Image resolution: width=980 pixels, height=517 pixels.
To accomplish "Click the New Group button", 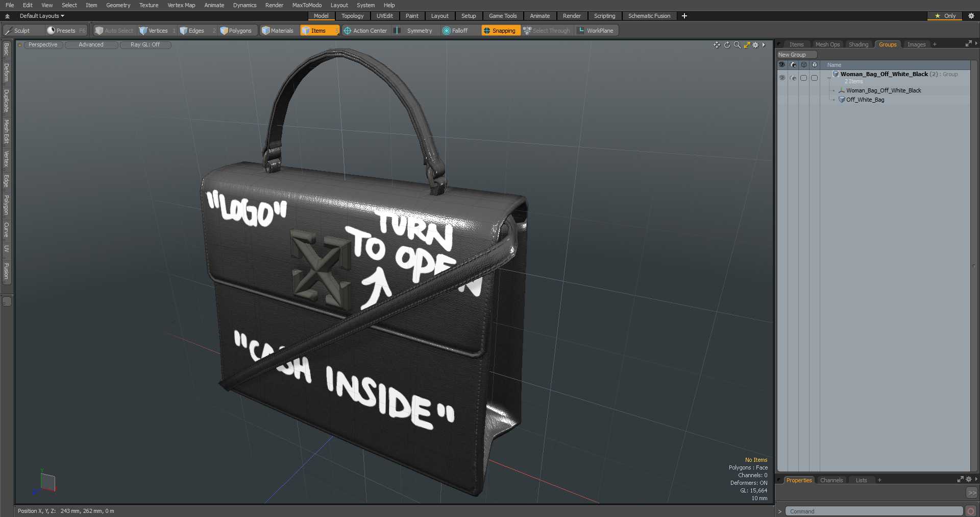I will pyautogui.click(x=796, y=55).
